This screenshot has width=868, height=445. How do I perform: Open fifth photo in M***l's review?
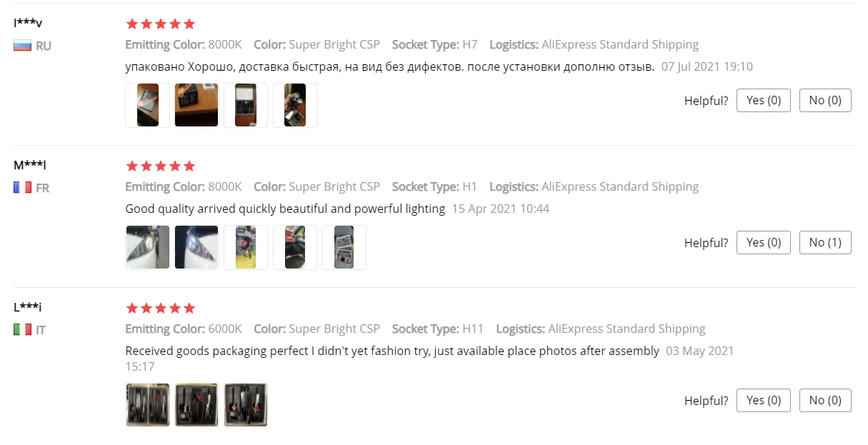pyautogui.click(x=344, y=247)
